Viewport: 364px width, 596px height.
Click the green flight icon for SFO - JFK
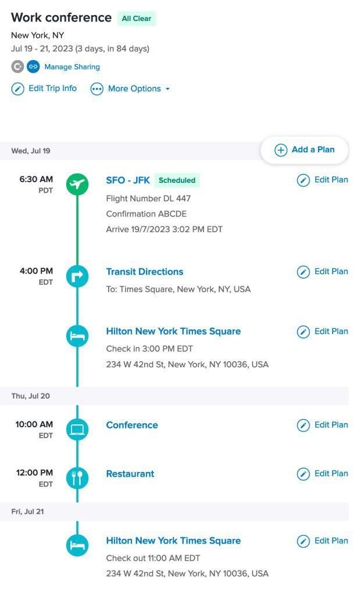click(x=77, y=185)
